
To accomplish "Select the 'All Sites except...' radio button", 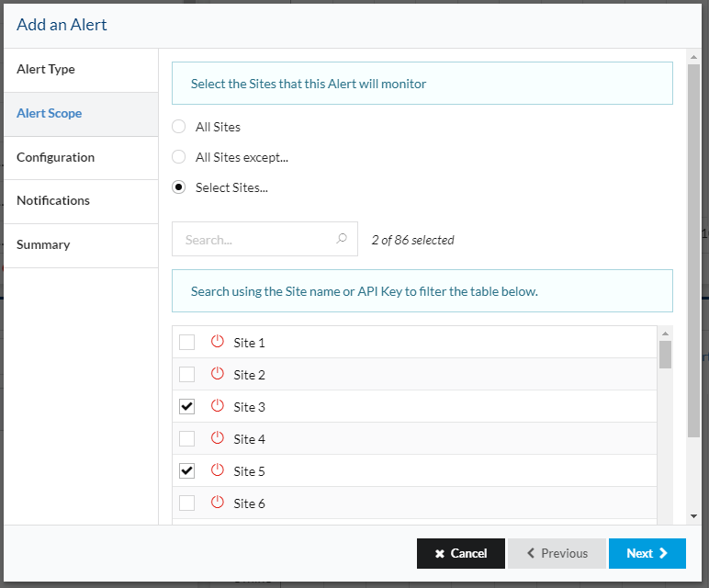I will point(178,157).
